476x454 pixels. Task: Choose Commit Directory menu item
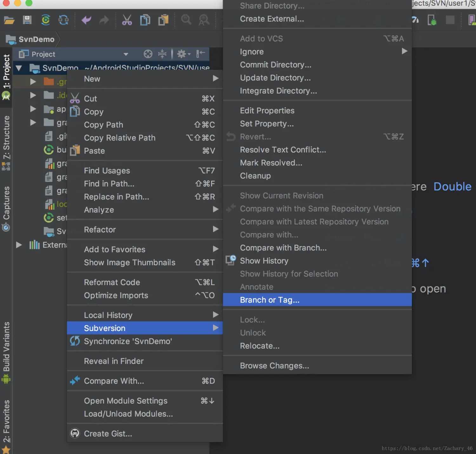(317, 64)
